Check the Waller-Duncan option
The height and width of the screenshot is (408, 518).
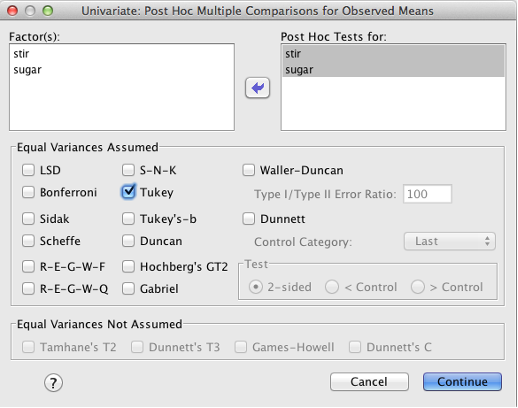point(248,170)
